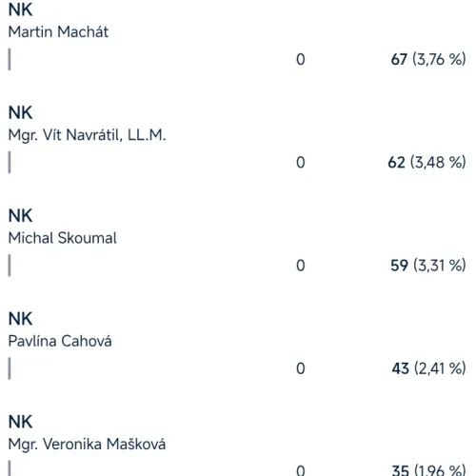476x476 pixels.
Task: Click Michal Skoumal name
Action: (63, 238)
